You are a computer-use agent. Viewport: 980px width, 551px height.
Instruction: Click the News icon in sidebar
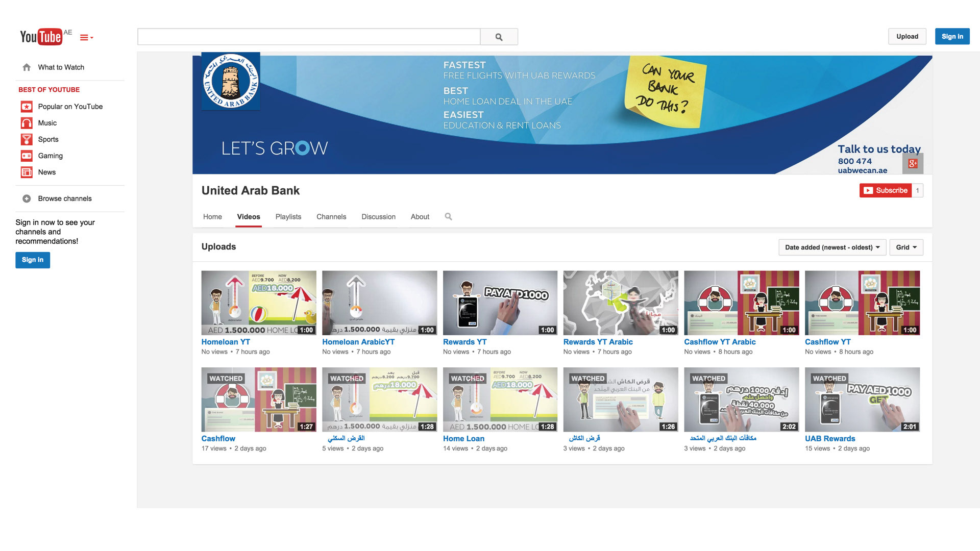click(x=27, y=172)
